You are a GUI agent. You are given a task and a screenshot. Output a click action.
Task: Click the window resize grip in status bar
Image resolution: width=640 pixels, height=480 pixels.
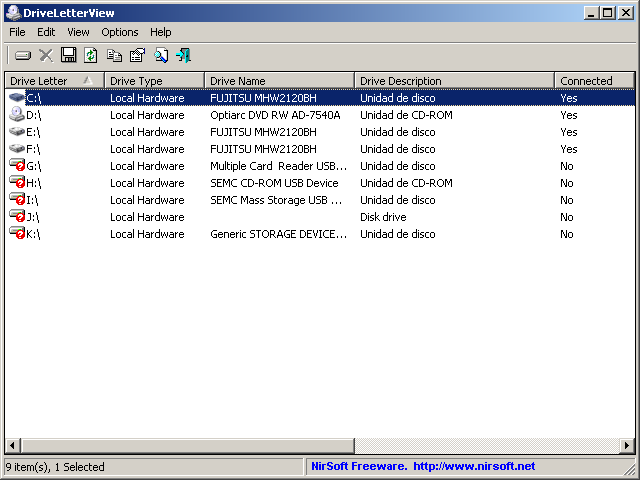(629, 469)
